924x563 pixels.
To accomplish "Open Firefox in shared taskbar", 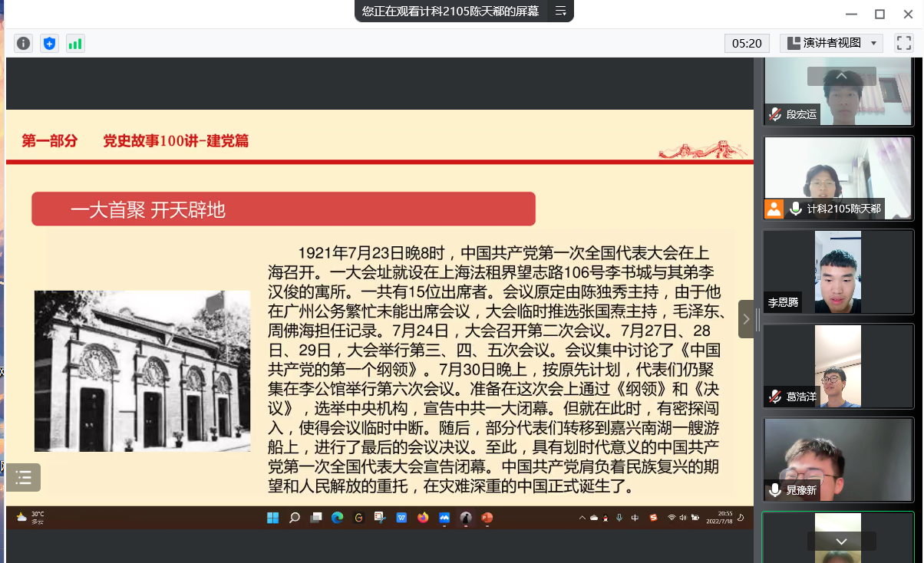I will pyautogui.click(x=423, y=518).
